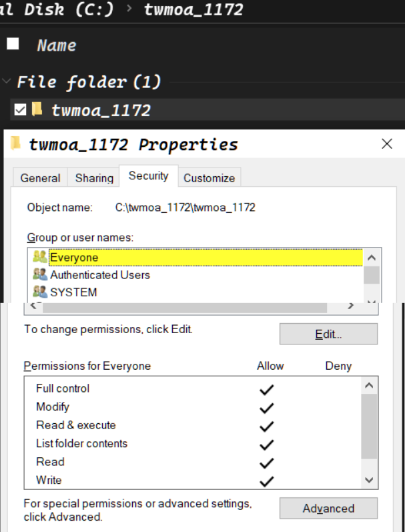Open Advanced security settings

(x=328, y=508)
